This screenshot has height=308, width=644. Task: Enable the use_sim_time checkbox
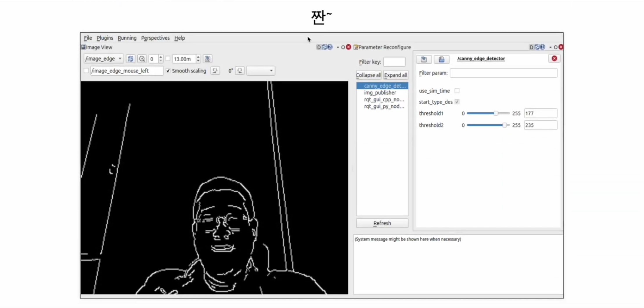pos(457,91)
